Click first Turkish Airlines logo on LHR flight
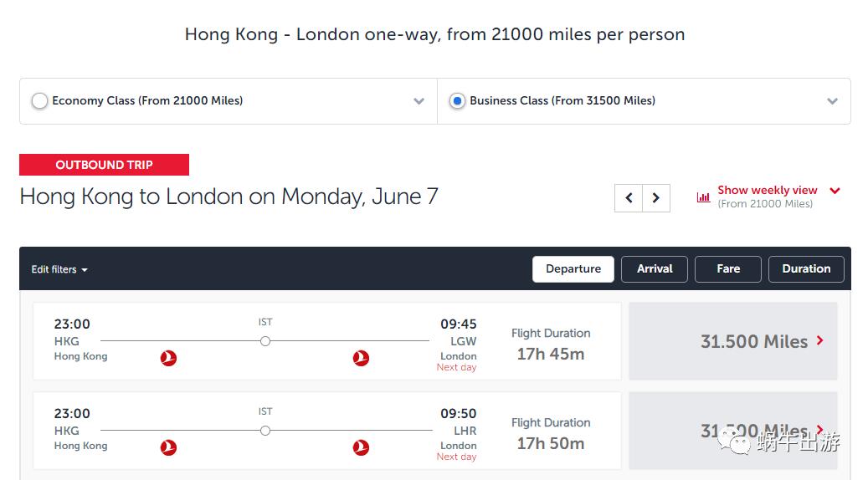This screenshot has width=868, height=480. pyautogui.click(x=168, y=447)
